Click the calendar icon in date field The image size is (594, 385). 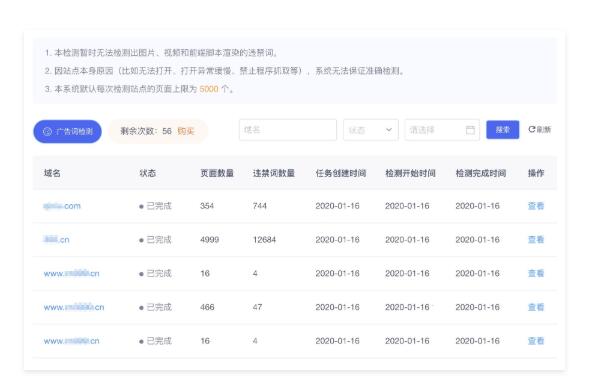(470, 130)
